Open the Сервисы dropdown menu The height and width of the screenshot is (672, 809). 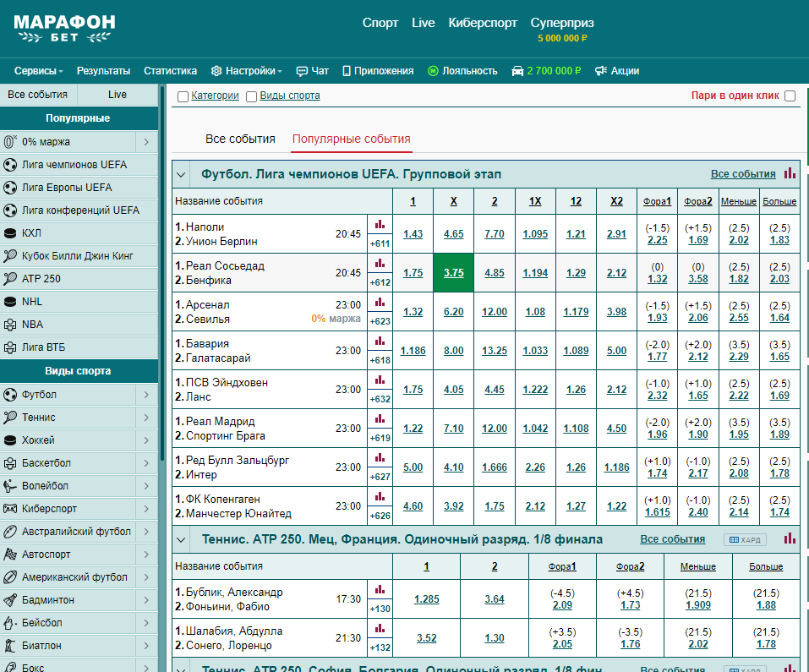tap(39, 71)
